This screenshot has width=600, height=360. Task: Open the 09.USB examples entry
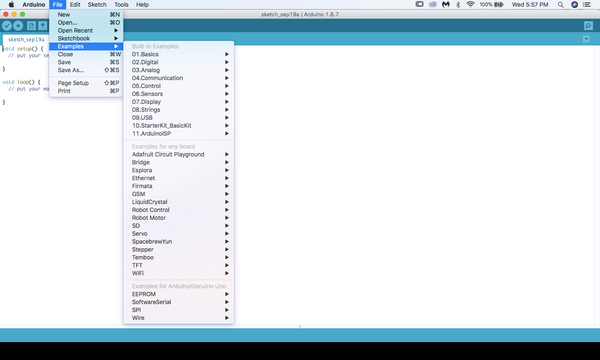pyautogui.click(x=179, y=117)
